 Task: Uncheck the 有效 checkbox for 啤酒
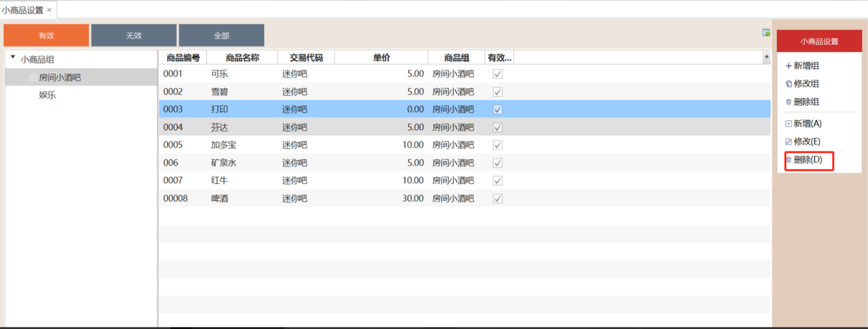497,199
